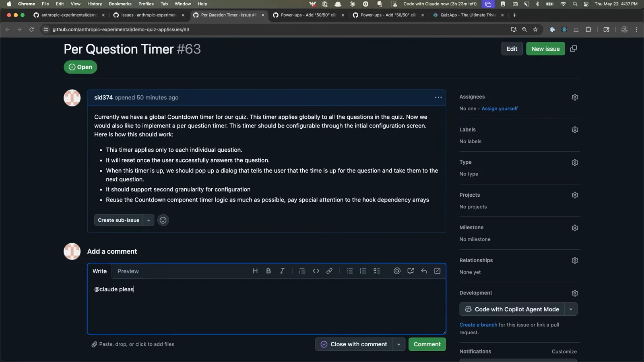Insert code formatting icon in comment toolbar
Image resolution: width=644 pixels, height=362 pixels.
[x=316, y=271]
